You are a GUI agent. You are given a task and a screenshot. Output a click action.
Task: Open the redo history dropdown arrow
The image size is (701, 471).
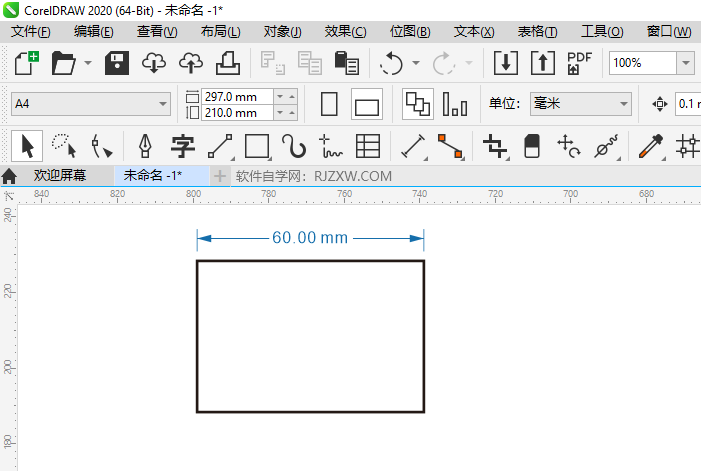pos(469,63)
